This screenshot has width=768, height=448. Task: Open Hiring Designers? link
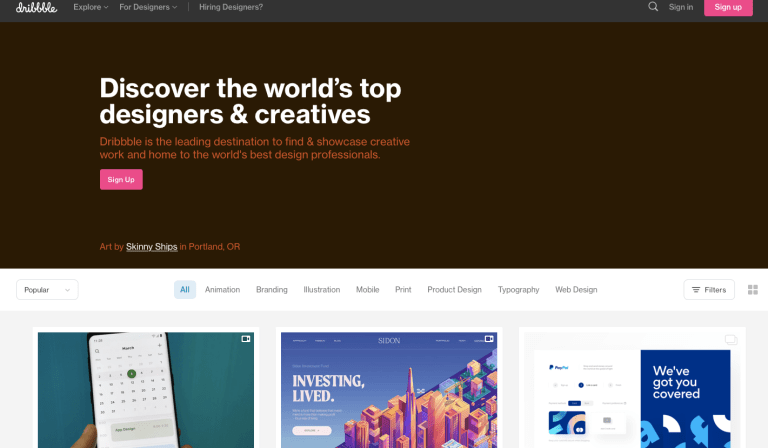231,7
